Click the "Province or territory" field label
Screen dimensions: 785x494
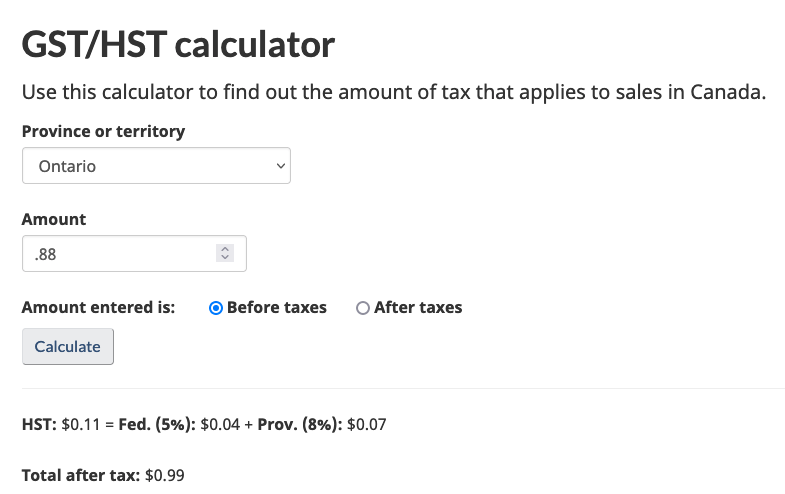click(103, 131)
